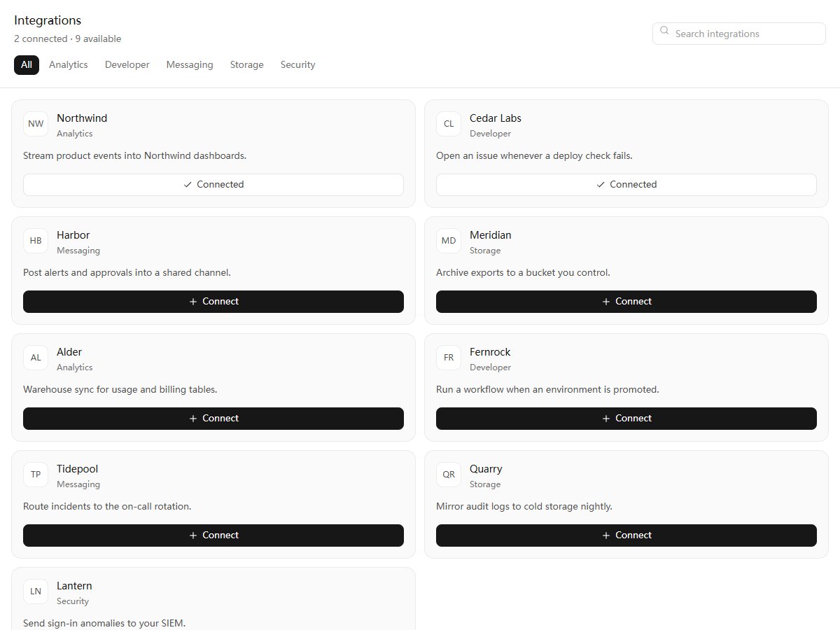Click the Storage label under Quarry

[x=485, y=484]
